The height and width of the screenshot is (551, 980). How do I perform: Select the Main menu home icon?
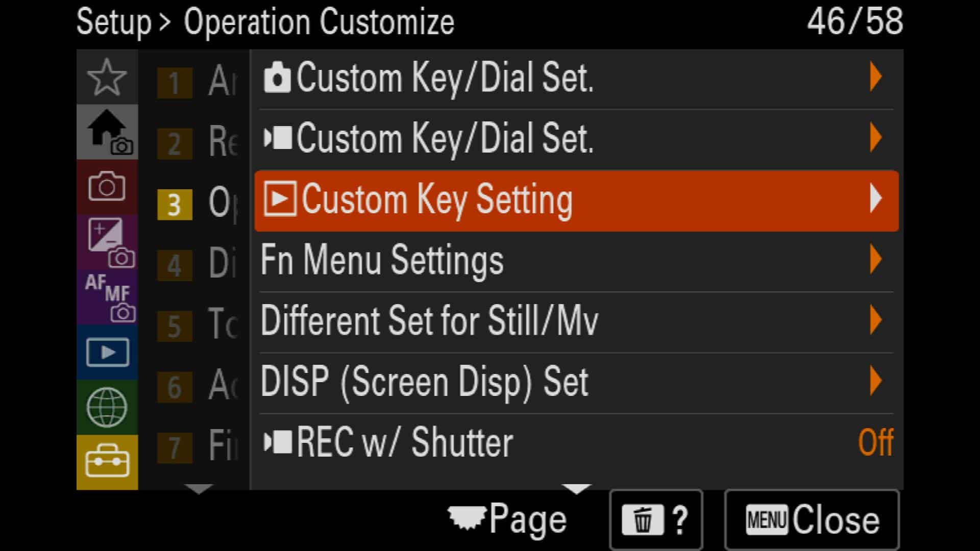pos(107,132)
